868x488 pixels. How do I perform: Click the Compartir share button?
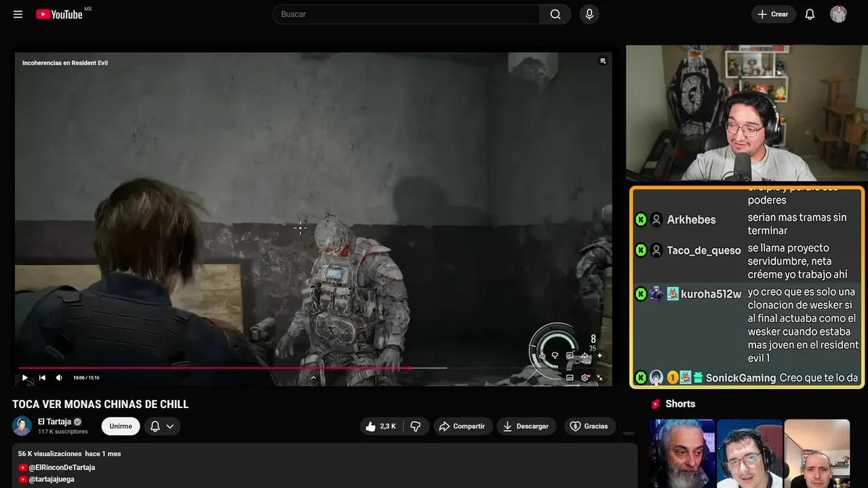pos(463,426)
